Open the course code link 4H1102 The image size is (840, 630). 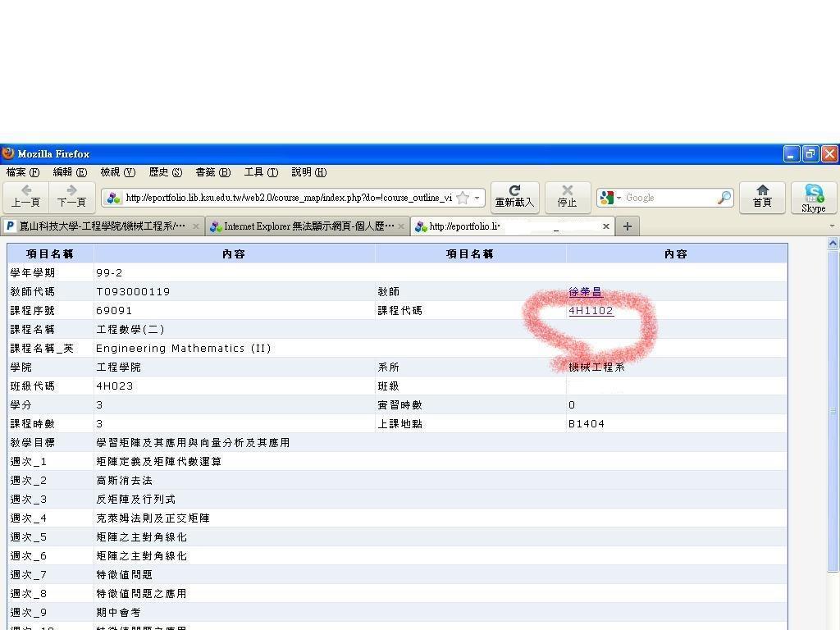(591, 311)
